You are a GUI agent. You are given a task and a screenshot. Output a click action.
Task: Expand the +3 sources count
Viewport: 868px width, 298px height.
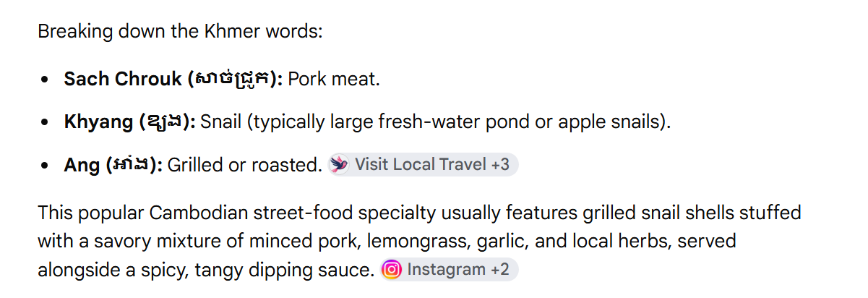click(500, 165)
